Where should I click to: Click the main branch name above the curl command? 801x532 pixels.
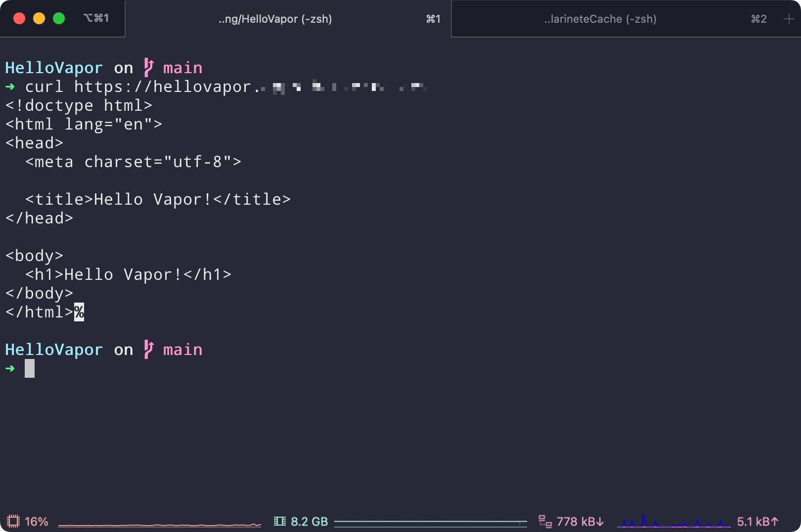[182, 68]
